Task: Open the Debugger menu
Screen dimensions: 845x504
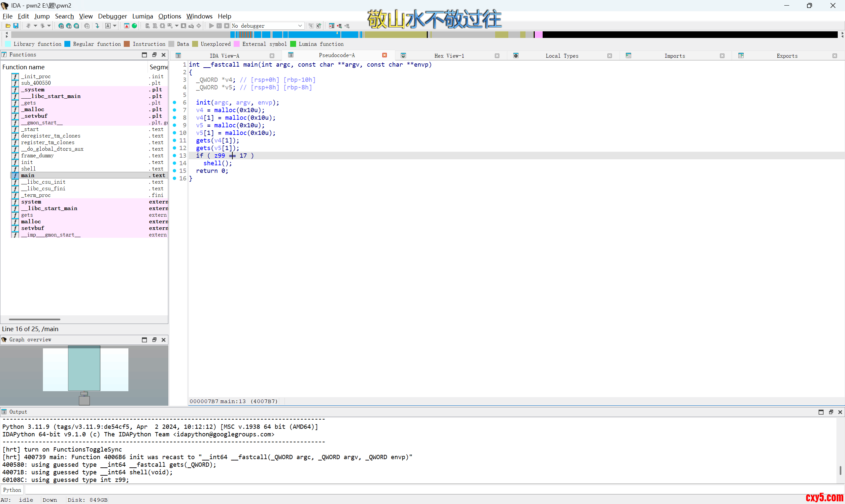Action: point(112,16)
